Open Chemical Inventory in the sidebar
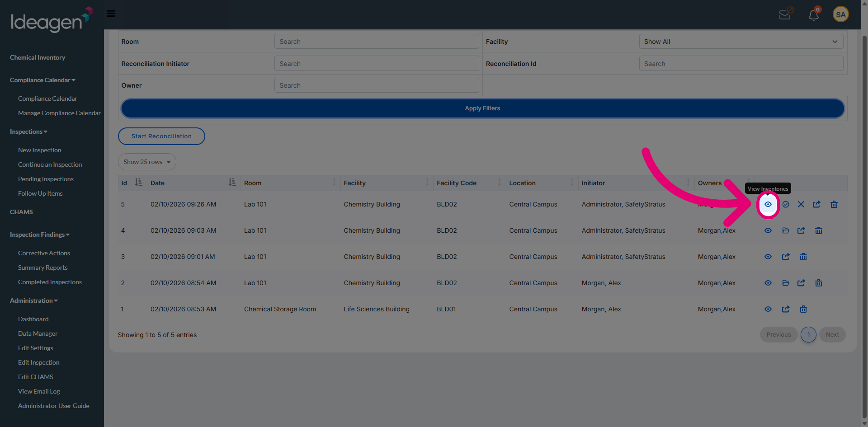Viewport: 868px width, 427px height. coord(38,57)
